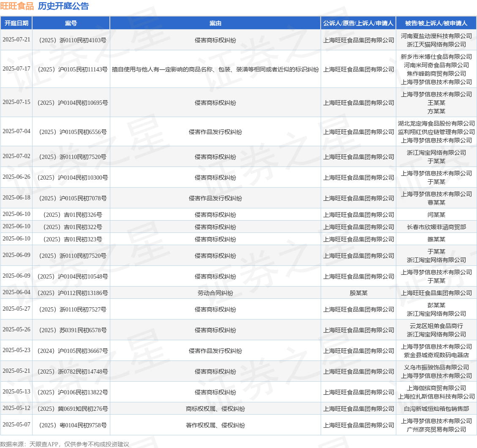Click defendant 雒某某
This screenshot has height=448, width=477.
coord(436,239)
